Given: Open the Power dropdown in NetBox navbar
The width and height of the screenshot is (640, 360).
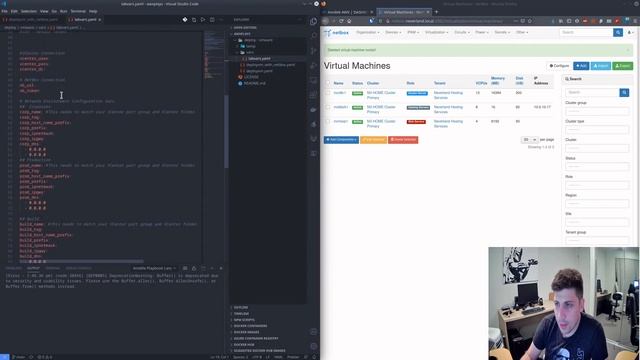Looking at the screenshot, I should pyautogui.click(x=482, y=32).
